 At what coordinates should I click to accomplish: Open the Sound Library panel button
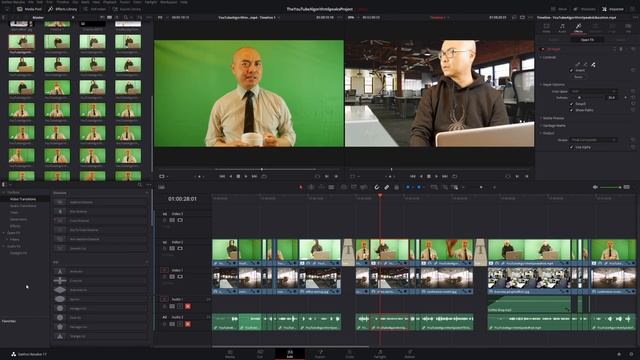click(x=127, y=9)
